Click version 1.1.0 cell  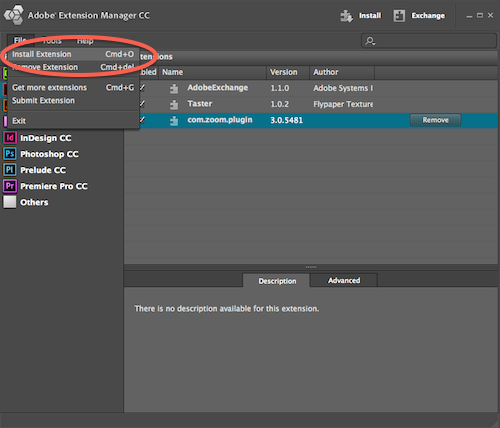pyautogui.click(x=280, y=88)
